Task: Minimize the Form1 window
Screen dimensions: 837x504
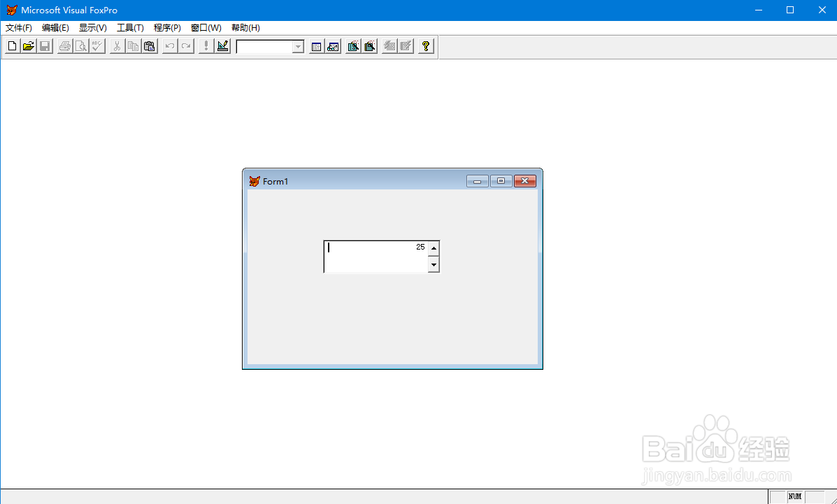Action: [x=477, y=181]
